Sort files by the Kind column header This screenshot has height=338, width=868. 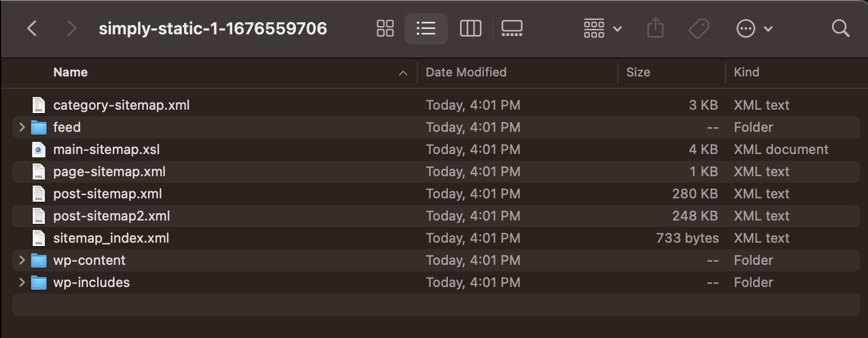click(x=746, y=73)
